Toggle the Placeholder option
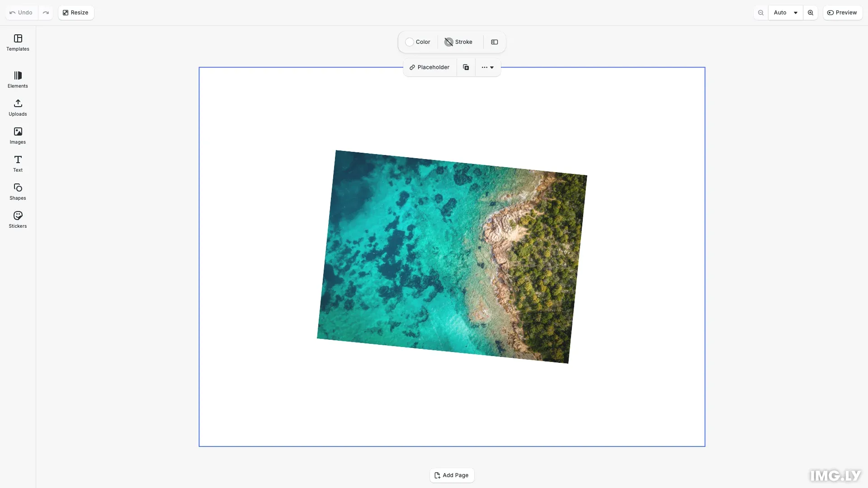Screen dimensions: 868x488 tap(429, 67)
